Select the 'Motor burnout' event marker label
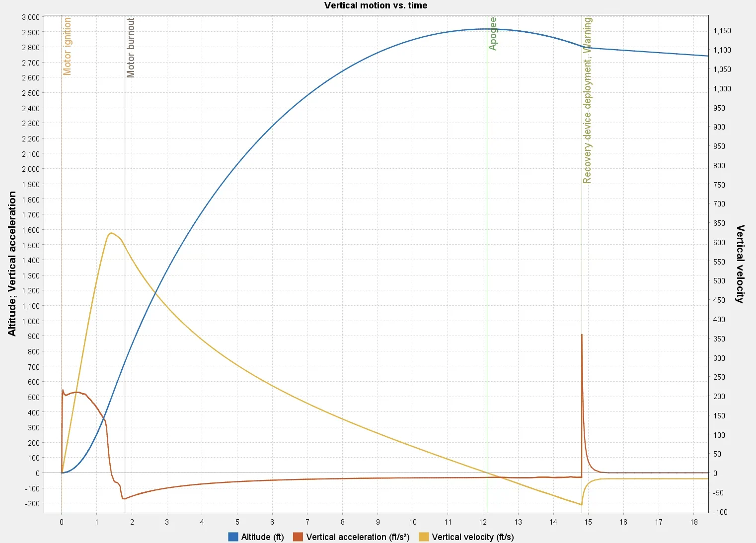The width and height of the screenshot is (756, 543). point(131,48)
